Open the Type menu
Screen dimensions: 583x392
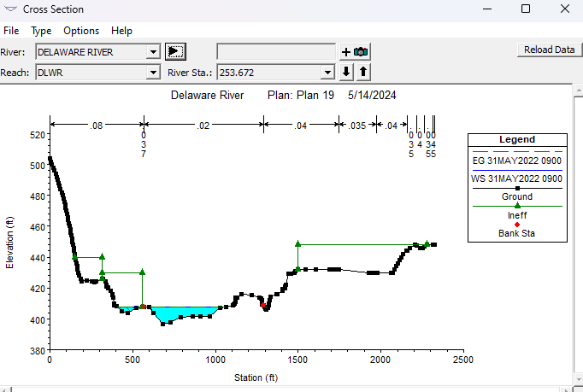click(x=41, y=31)
